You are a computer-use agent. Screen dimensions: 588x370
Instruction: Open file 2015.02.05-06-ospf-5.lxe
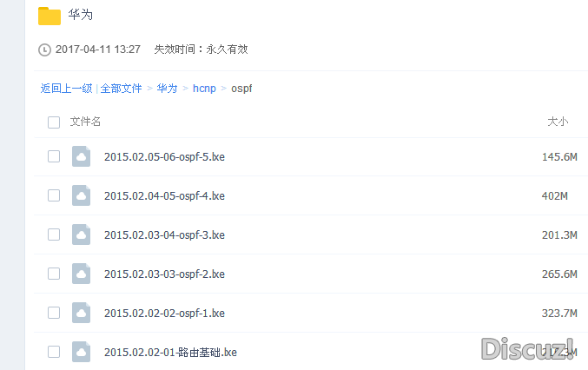click(x=164, y=156)
